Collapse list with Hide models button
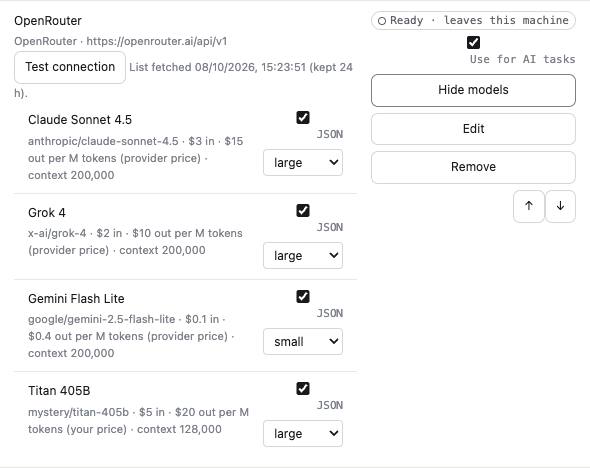 point(473,90)
